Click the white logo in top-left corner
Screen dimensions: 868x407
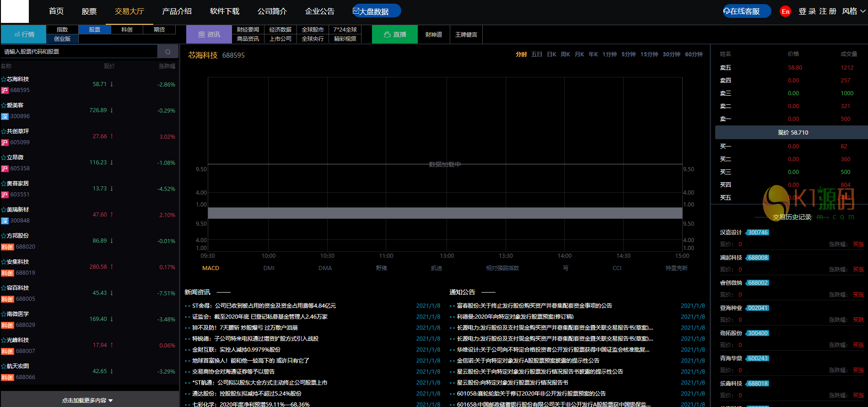click(x=15, y=11)
